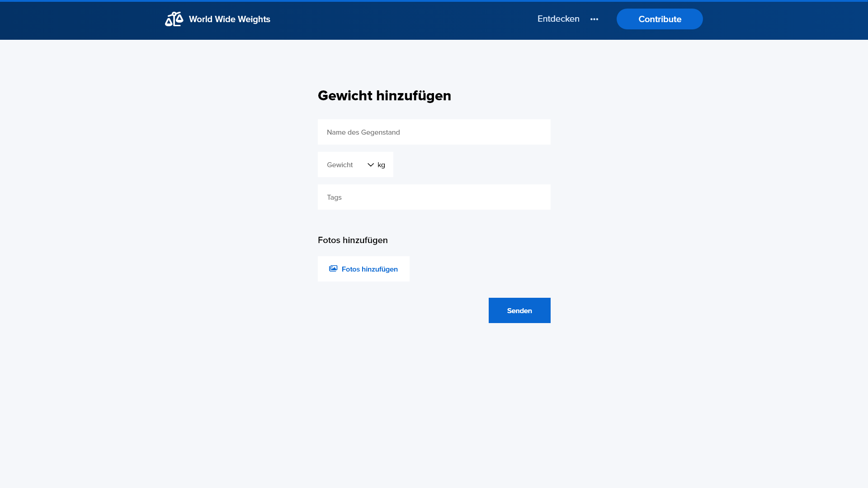Image resolution: width=868 pixels, height=488 pixels.
Task: Open the Entdecken menu item
Action: [x=558, y=19]
